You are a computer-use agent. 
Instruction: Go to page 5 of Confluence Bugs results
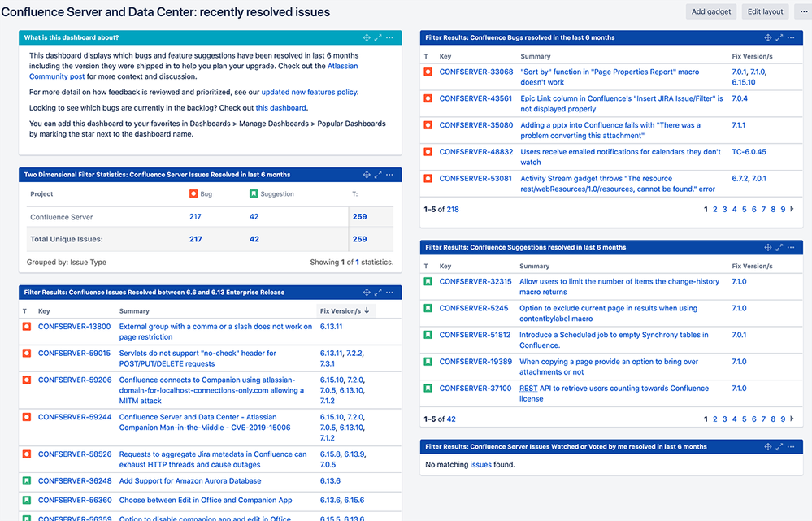(745, 210)
